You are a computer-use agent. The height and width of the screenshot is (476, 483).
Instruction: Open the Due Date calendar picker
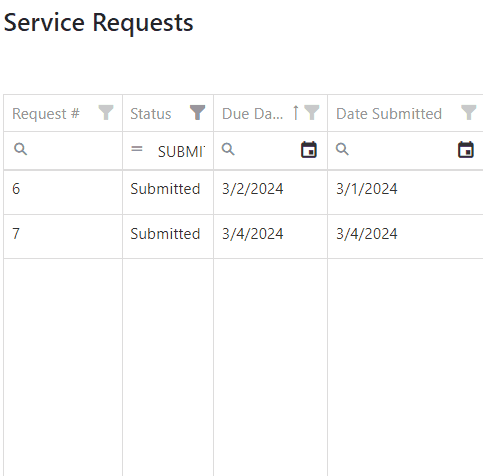coord(309,149)
